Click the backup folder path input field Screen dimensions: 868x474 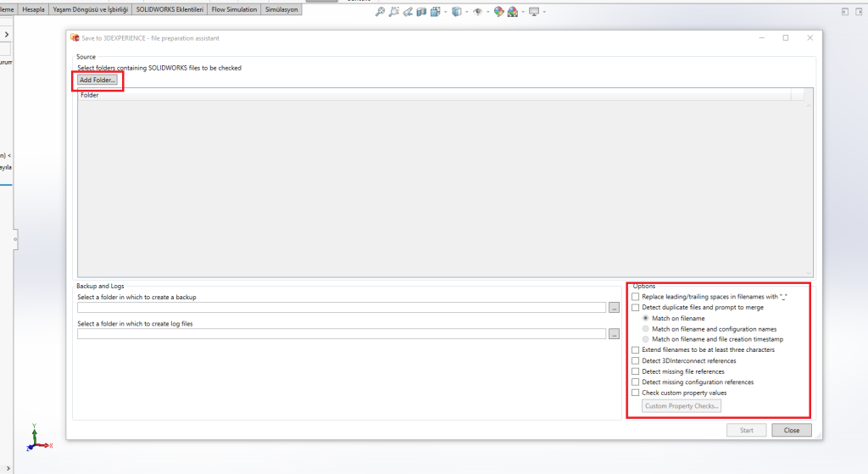(341, 308)
